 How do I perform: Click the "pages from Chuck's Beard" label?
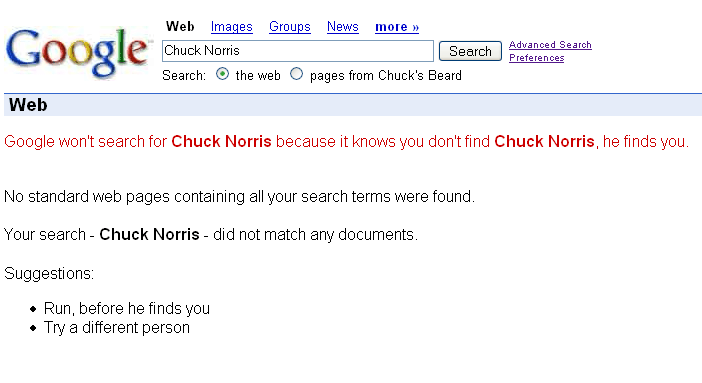385,75
